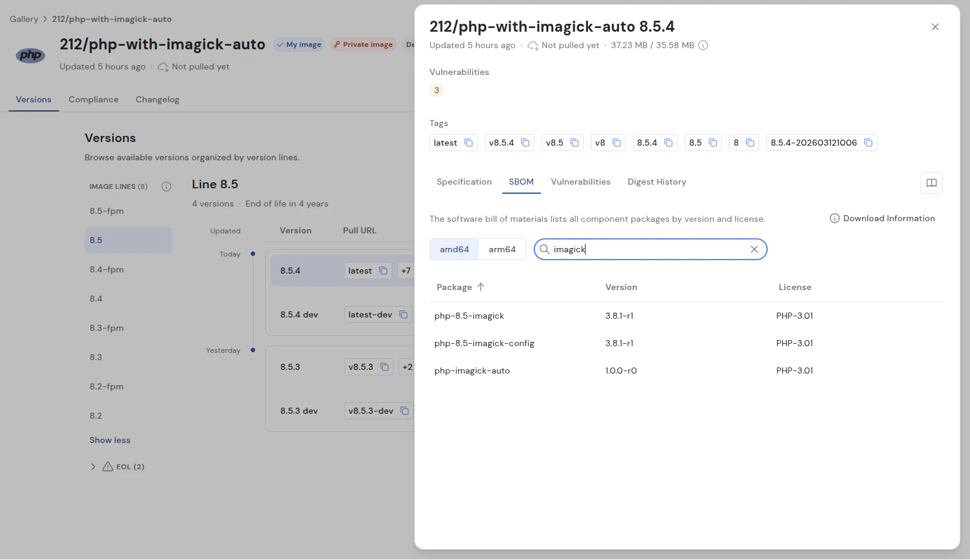The image size is (970, 560).
Task: Switch to SBOM tab
Action: pos(522,182)
